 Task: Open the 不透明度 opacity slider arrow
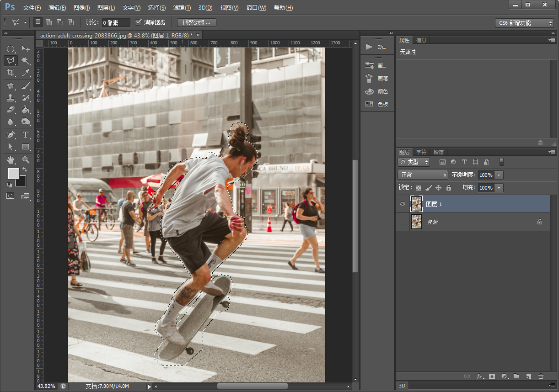(499, 175)
